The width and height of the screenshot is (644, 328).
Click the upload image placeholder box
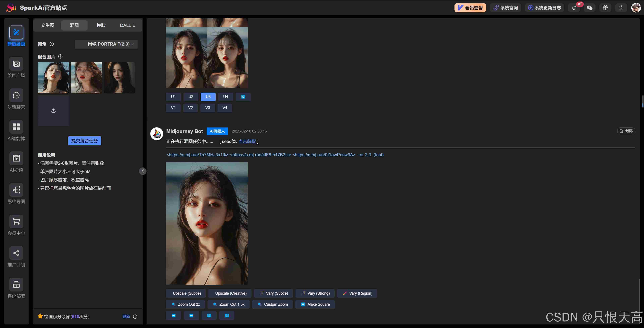53,111
